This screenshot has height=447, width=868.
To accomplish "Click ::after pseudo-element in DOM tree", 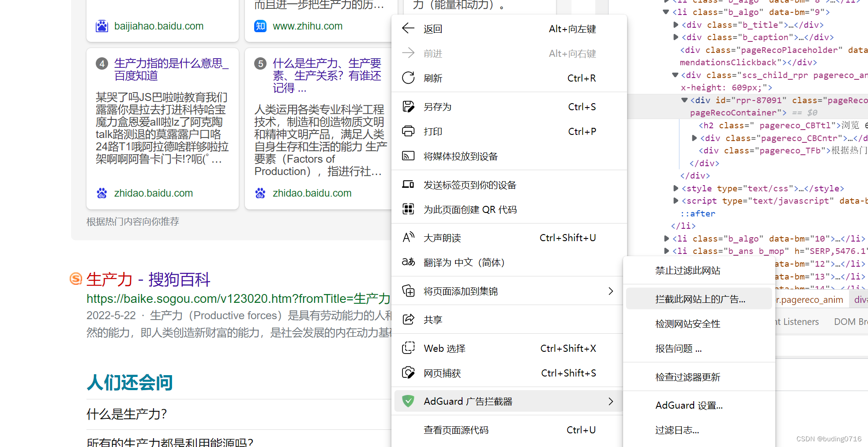I will tap(698, 213).
